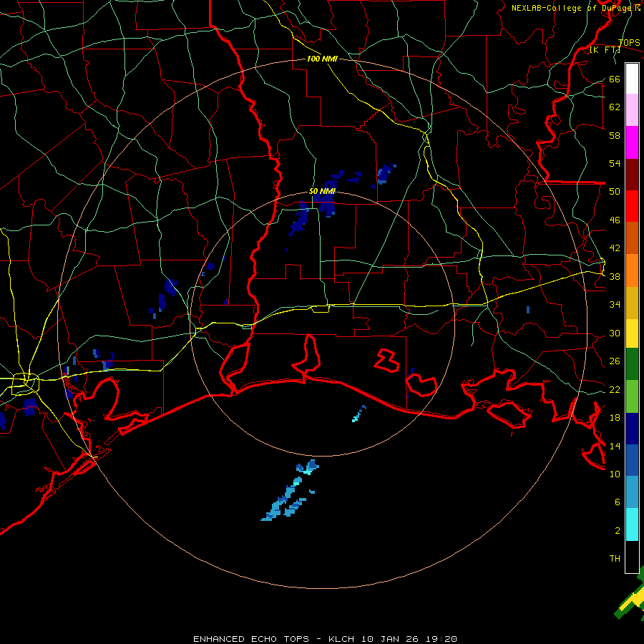Click the cyan 10 kft legend swatch
Viewport: 644px width, 644px height.
(632, 525)
